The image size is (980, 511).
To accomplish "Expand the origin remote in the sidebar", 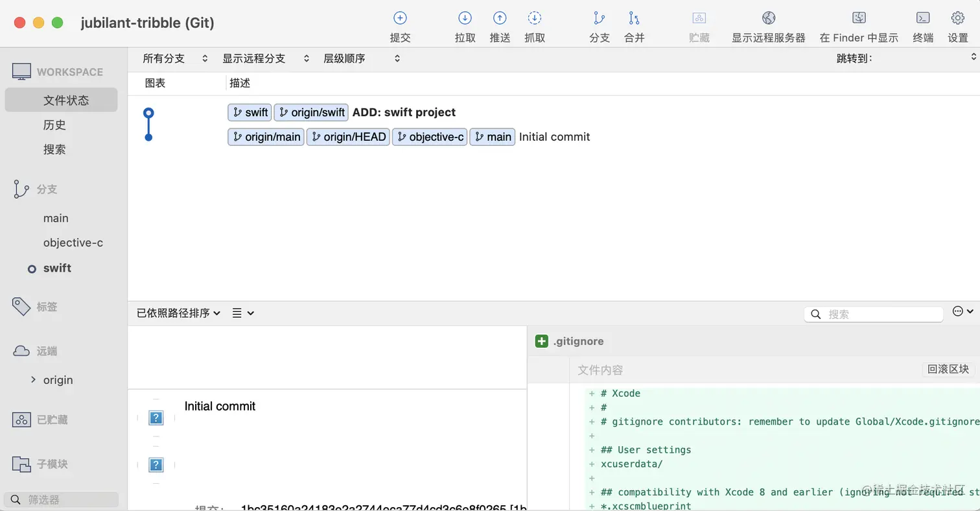I will 33,379.
